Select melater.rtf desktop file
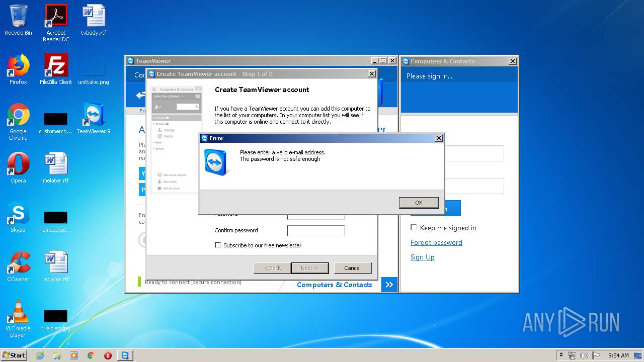644x362 pixels. tap(56, 168)
